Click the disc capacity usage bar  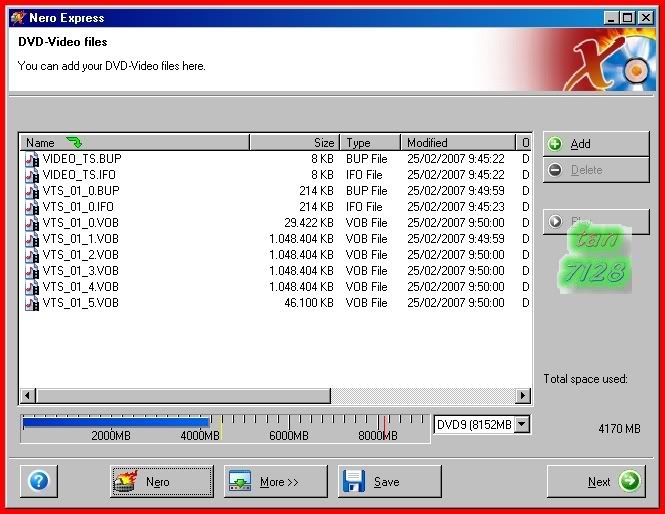click(x=225, y=429)
